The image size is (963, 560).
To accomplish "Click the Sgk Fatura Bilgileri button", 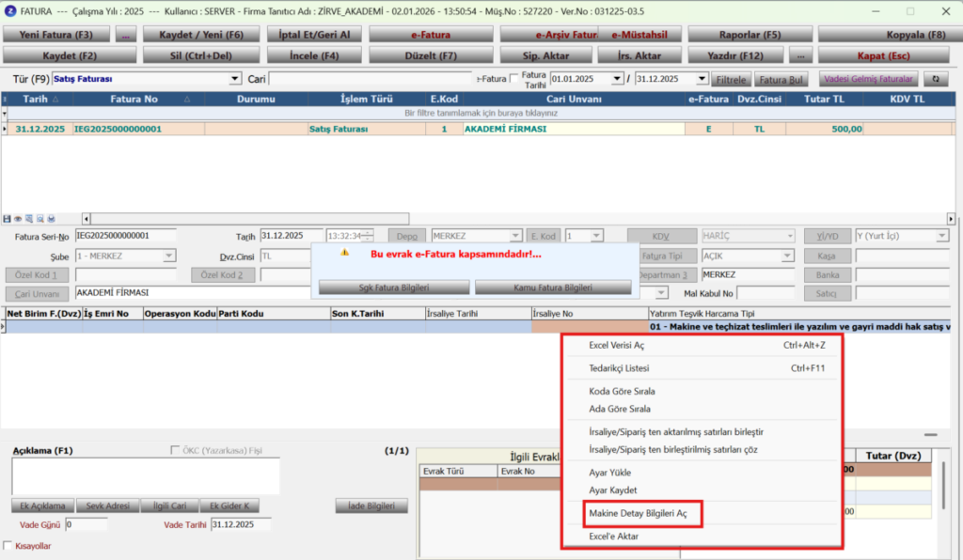I will (x=394, y=288).
